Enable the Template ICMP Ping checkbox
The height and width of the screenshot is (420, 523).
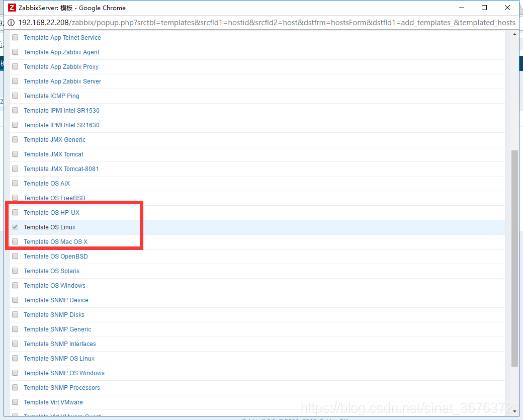click(15, 96)
